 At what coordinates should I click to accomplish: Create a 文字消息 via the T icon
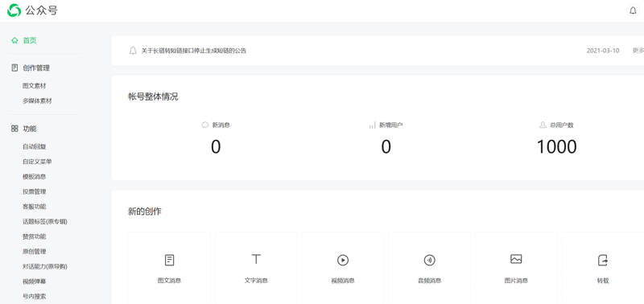(256, 259)
